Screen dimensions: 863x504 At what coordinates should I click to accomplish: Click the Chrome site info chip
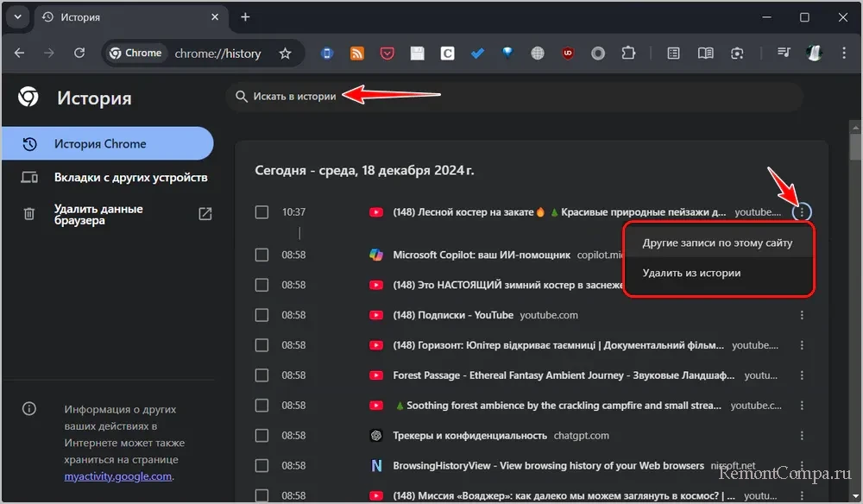(136, 53)
